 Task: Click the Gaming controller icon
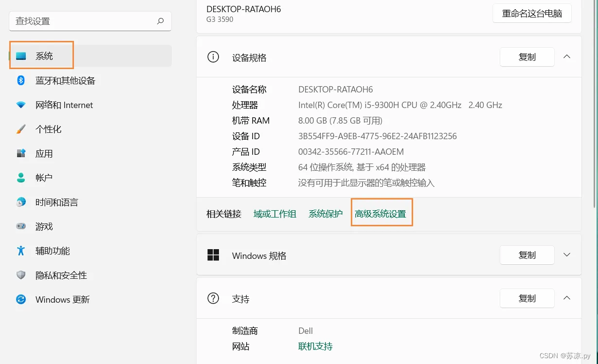click(21, 226)
